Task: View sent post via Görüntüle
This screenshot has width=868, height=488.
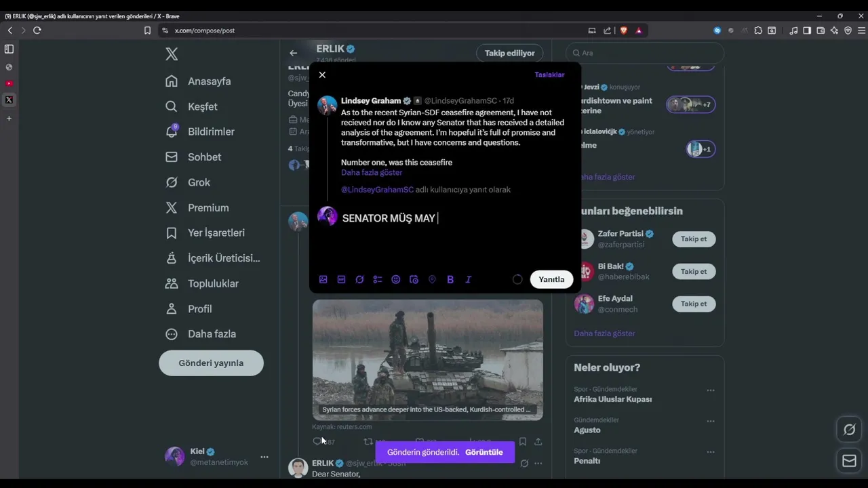Action: coord(484,452)
